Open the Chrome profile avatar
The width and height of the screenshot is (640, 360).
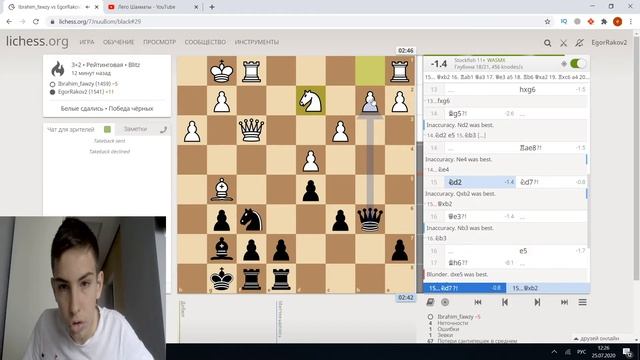pos(618,22)
